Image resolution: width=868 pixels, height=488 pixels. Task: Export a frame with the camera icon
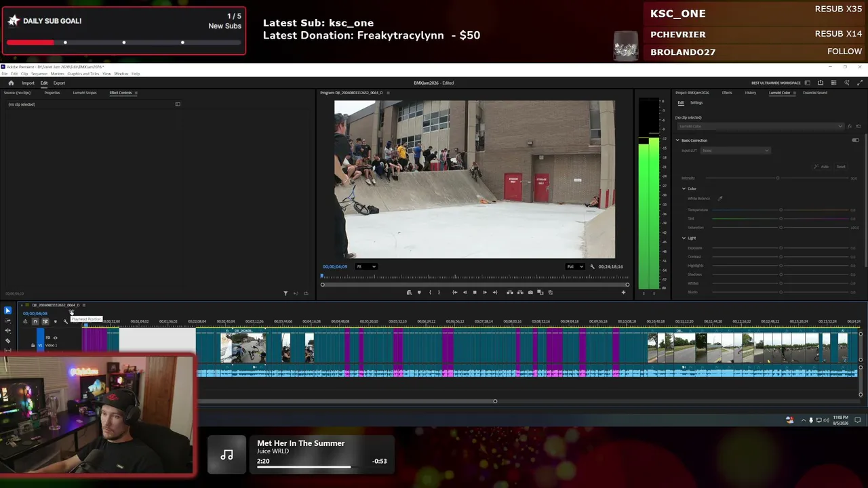pos(530,292)
